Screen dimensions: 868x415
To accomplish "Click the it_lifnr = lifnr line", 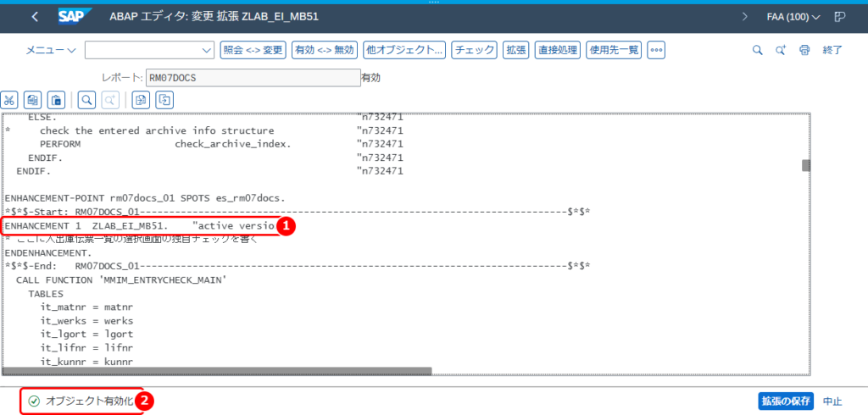I will pyautogui.click(x=87, y=347).
